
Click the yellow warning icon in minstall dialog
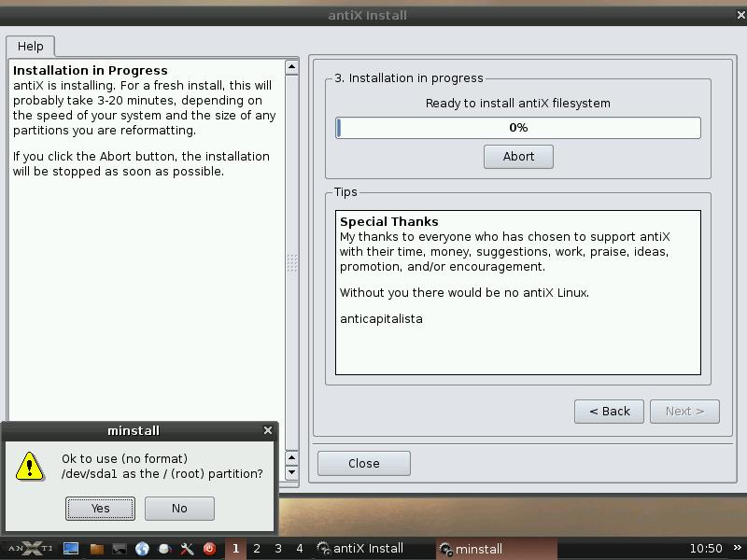point(30,467)
